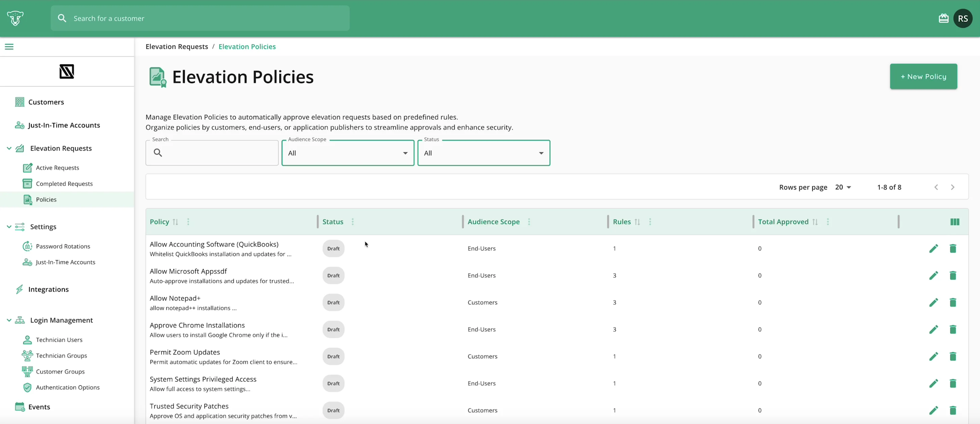Delete Approve Chrome Installations policy
The height and width of the screenshot is (424, 980).
(x=953, y=329)
